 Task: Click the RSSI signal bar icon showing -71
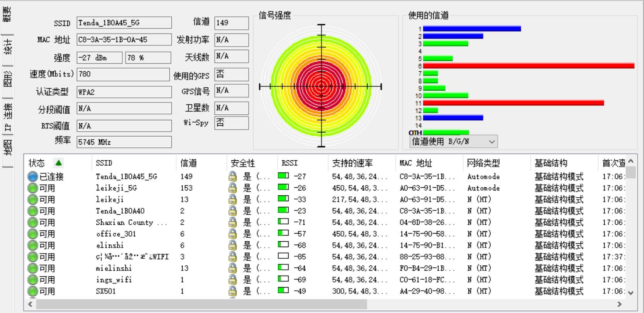pos(283,222)
